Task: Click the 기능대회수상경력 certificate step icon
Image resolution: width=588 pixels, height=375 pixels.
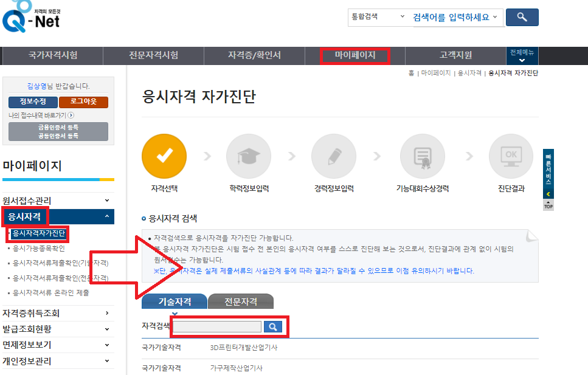Action: coord(424,156)
